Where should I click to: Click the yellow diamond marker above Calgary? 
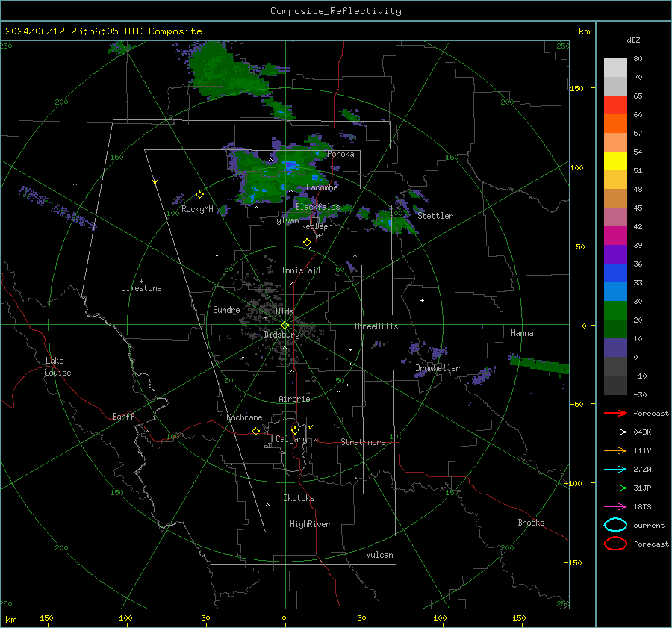[x=295, y=430]
